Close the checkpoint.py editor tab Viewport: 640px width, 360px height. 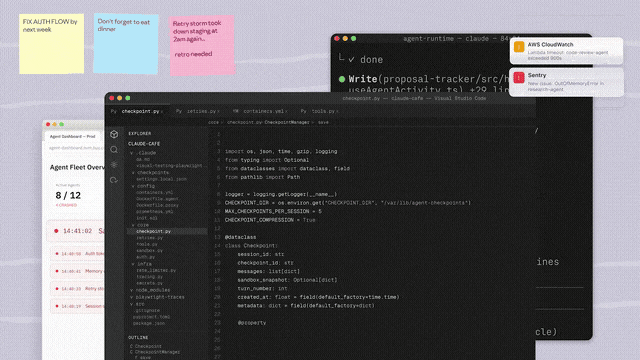click(x=162, y=111)
